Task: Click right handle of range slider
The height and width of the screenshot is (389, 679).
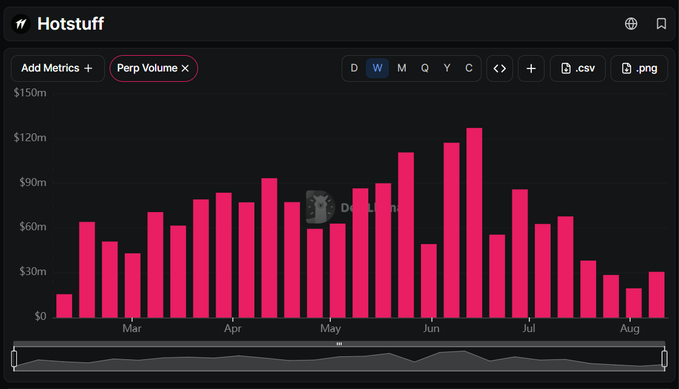Action: point(664,359)
